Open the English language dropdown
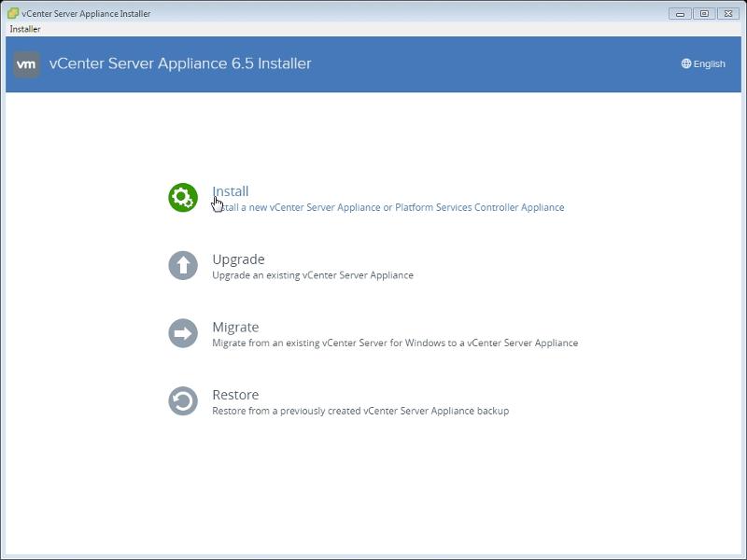Screen dimensions: 747x560 tap(703, 63)
